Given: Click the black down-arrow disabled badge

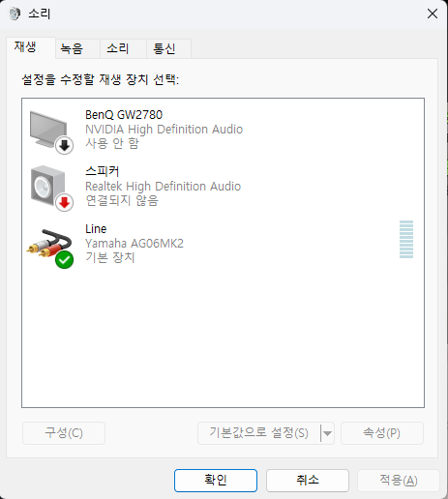Looking at the screenshot, I should [x=65, y=146].
